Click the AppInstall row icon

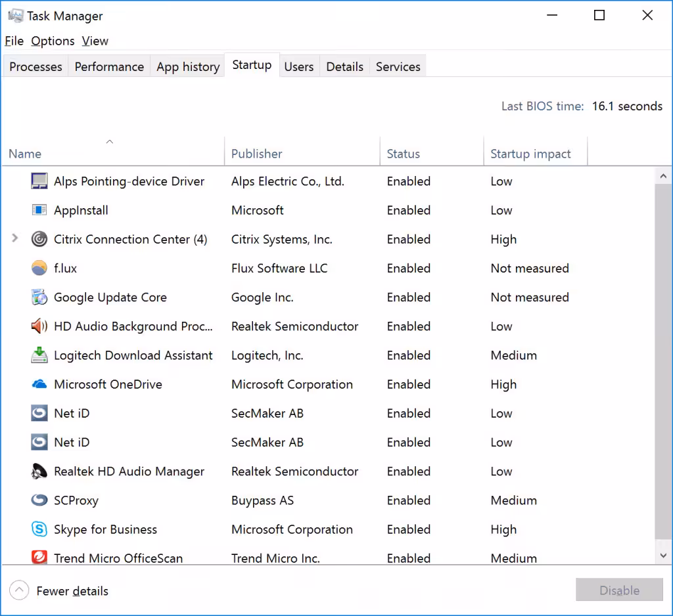39,210
